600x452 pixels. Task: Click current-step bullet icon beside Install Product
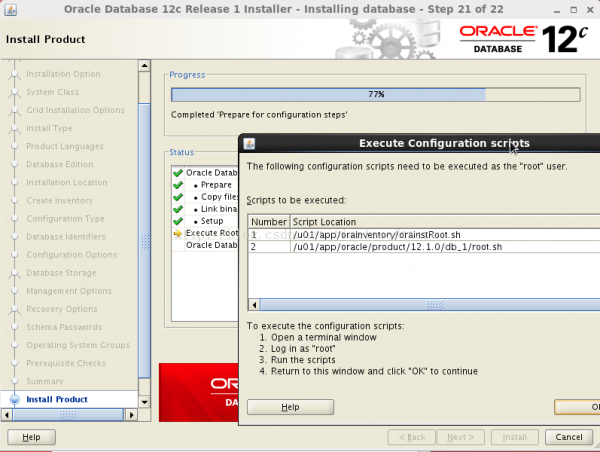pyautogui.click(x=15, y=400)
